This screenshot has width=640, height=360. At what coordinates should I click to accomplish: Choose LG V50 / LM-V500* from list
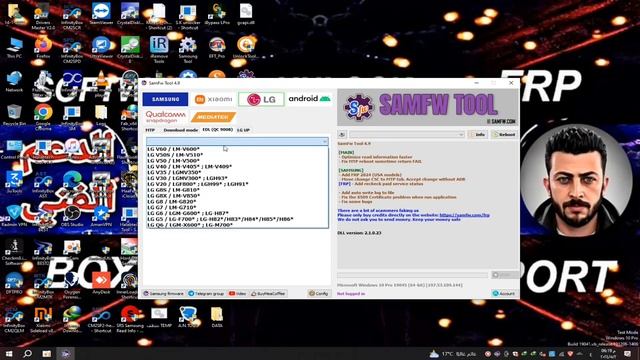point(237,161)
